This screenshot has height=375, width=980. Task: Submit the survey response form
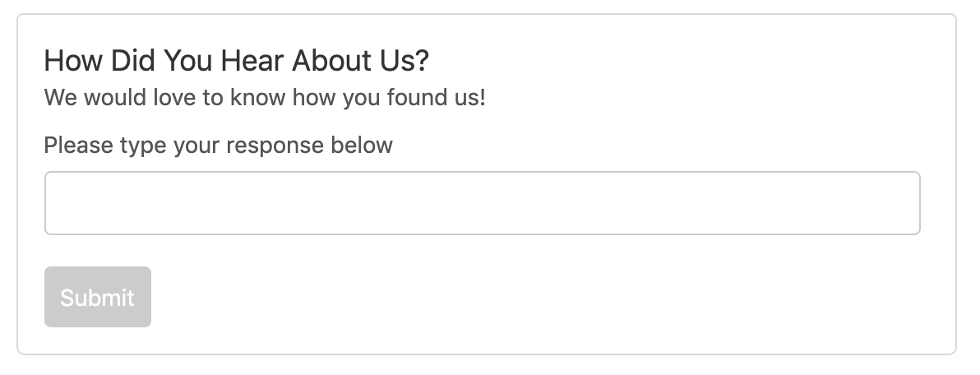(98, 297)
